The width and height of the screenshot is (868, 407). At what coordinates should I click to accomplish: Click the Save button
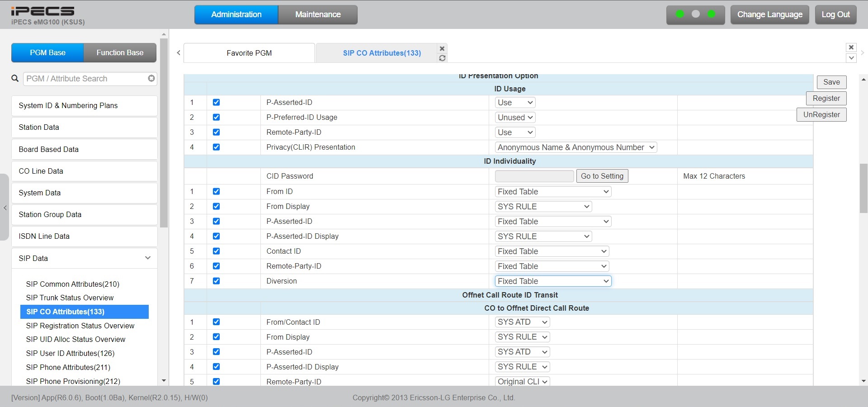pyautogui.click(x=831, y=82)
